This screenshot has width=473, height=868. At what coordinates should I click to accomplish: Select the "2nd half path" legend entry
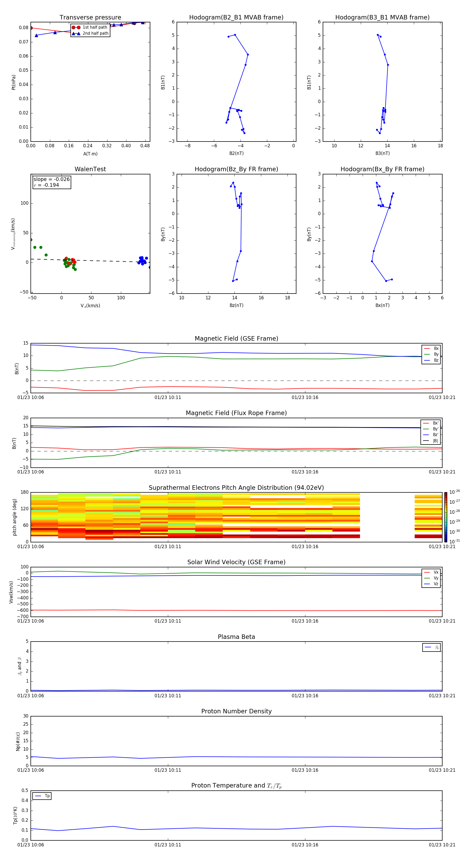[90, 33]
